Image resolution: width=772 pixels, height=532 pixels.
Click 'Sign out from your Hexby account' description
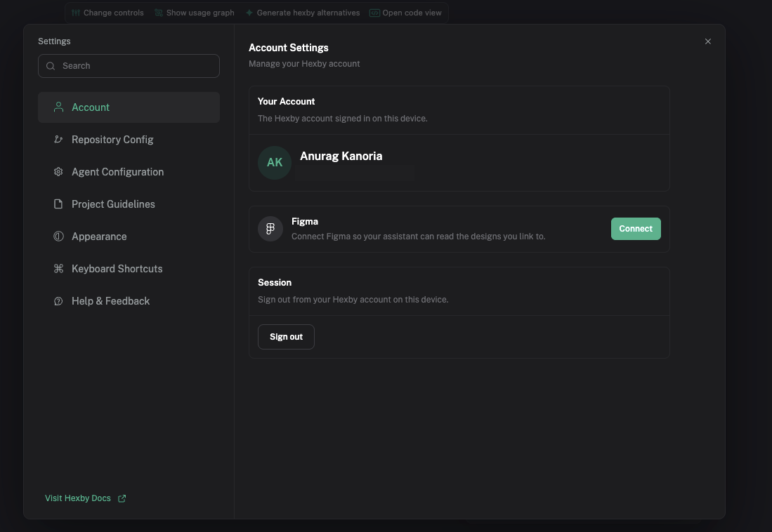(x=353, y=300)
